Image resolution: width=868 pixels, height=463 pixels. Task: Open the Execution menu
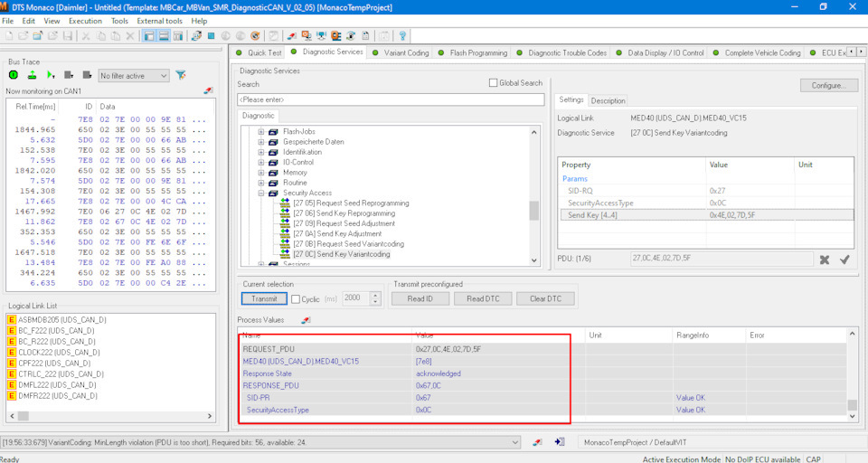point(85,20)
